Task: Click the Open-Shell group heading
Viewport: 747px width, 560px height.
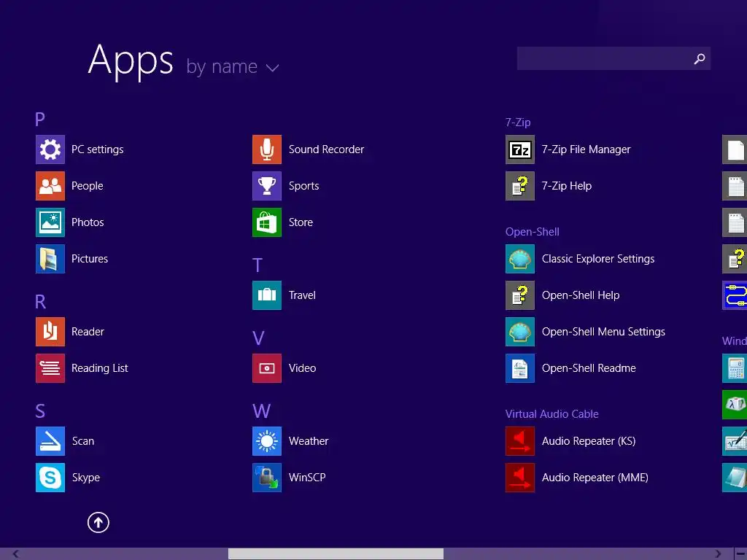Action: (x=532, y=232)
